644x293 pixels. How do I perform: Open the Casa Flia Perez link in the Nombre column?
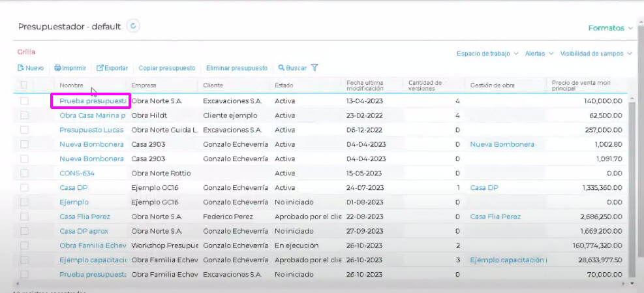85,217
